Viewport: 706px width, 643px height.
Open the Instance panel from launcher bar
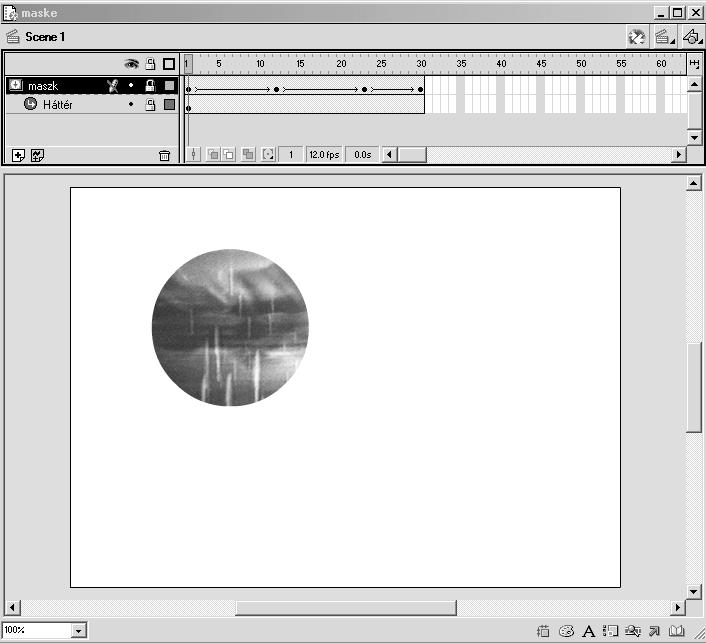click(x=610, y=631)
